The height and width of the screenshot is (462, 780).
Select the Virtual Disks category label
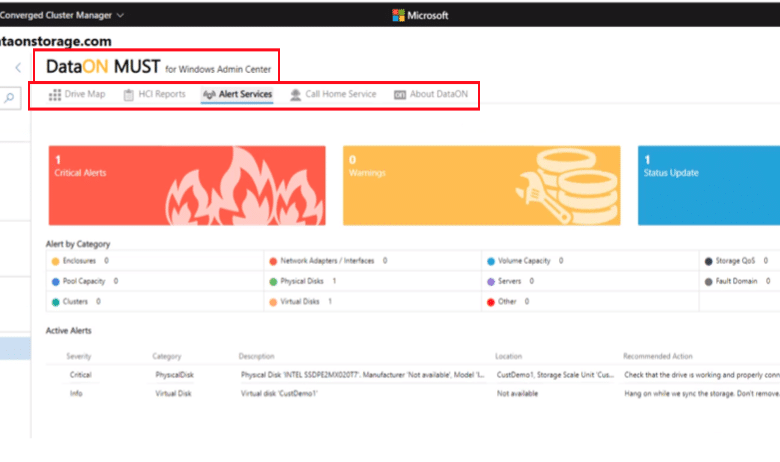pyautogui.click(x=299, y=301)
